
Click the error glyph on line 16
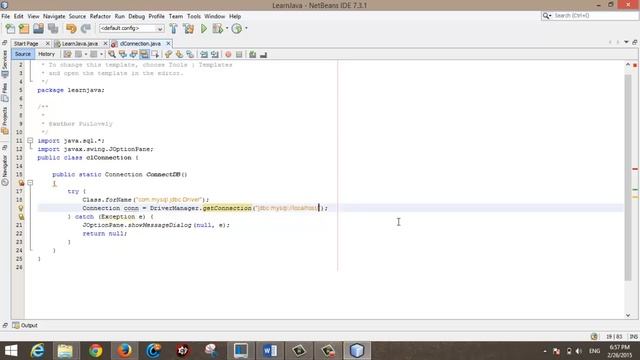pyautogui.click(x=21, y=183)
